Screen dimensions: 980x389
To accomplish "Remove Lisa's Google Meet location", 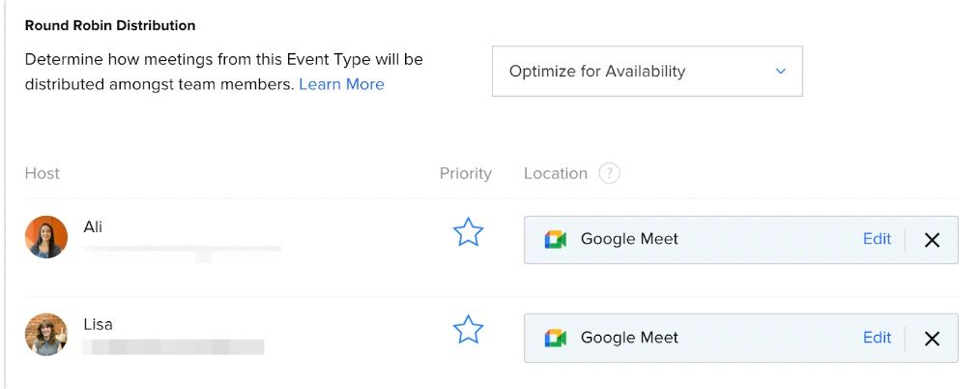I will (x=932, y=339).
